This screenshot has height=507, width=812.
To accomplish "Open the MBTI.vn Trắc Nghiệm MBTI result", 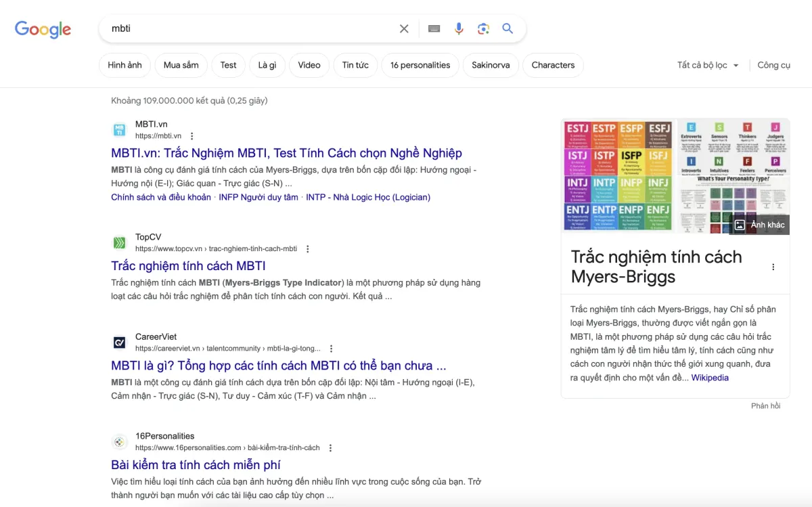I will [x=286, y=153].
